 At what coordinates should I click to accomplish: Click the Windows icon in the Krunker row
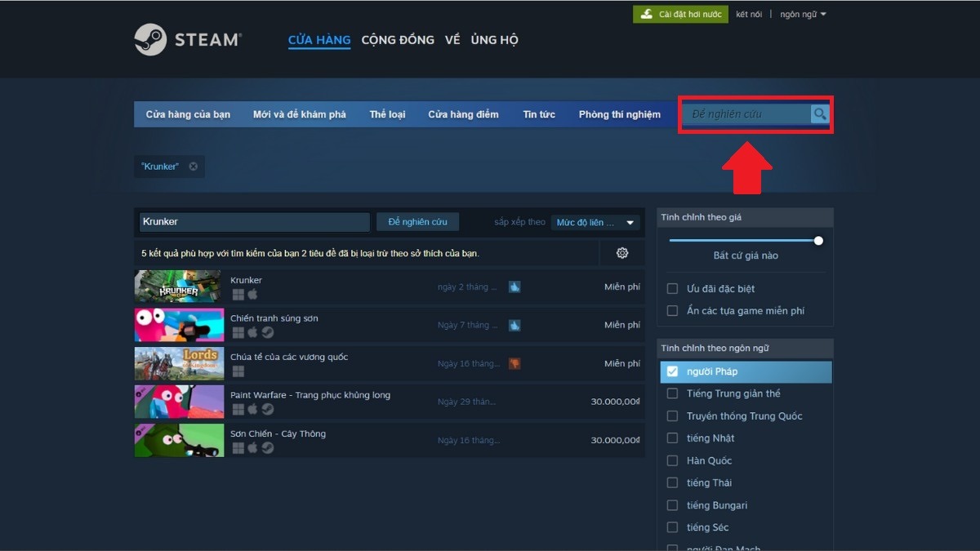pyautogui.click(x=238, y=294)
